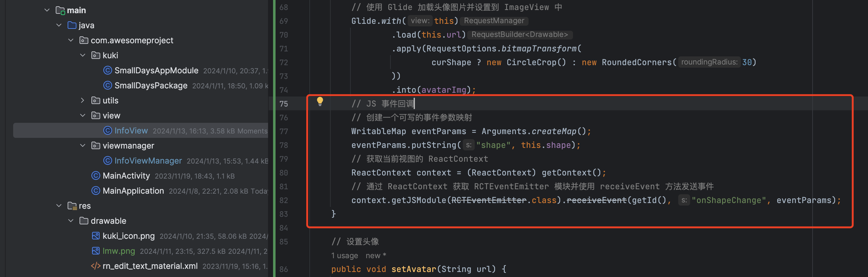Click the res resources folder icon
Image resolution: width=868 pixels, height=277 pixels.
click(x=72, y=206)
